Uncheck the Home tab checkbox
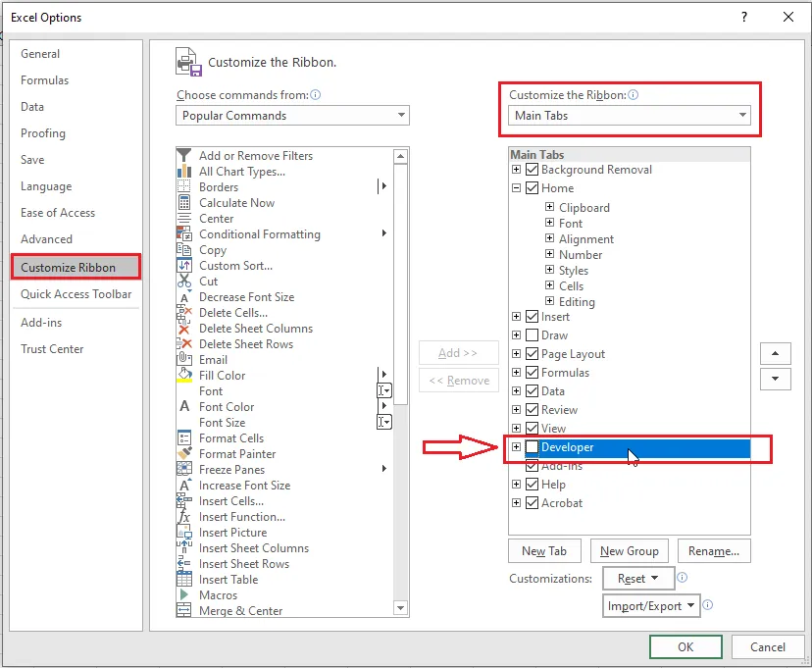812x668 pixels. pyautogui.click(x=532, y=188)
